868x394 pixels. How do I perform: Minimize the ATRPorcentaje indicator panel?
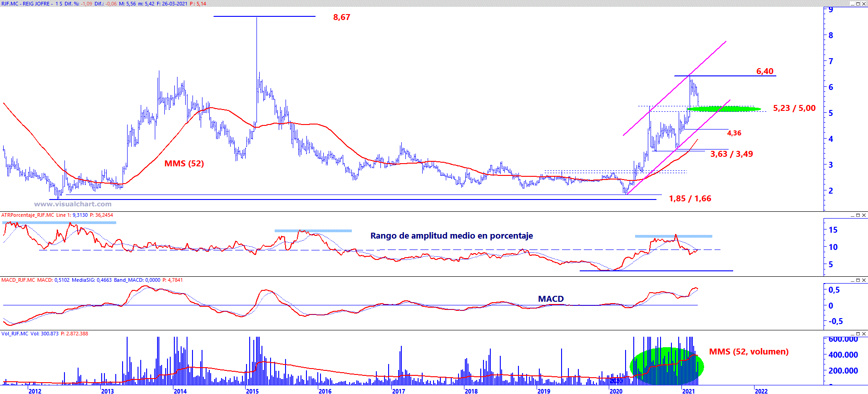[x=853, y=215]
